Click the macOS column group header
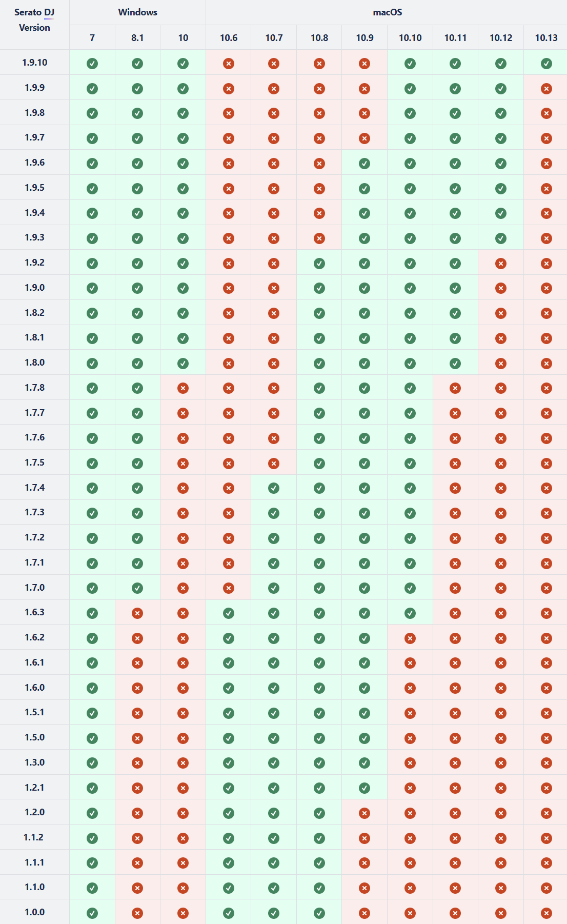Image resolution: width=567 pixels, height=924 pixels. [x=387, y=12]
